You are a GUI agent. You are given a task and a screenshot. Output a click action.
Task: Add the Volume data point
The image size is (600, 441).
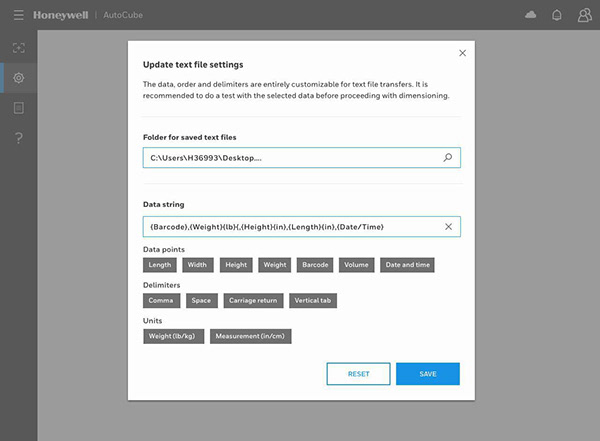[356, 265]
